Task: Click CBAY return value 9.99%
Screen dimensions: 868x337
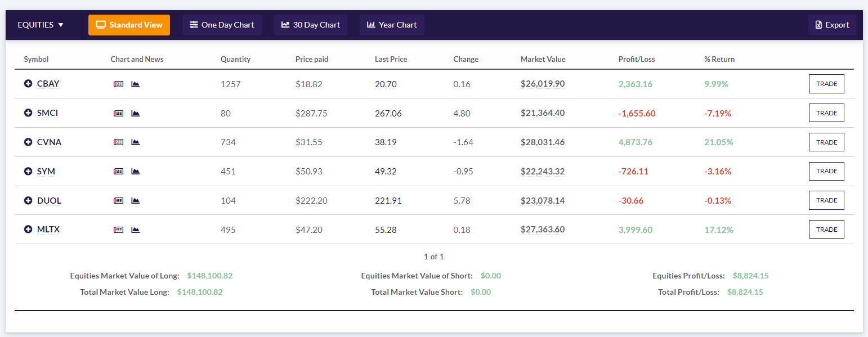Action: pyautogui.click(x=716, y=84)
